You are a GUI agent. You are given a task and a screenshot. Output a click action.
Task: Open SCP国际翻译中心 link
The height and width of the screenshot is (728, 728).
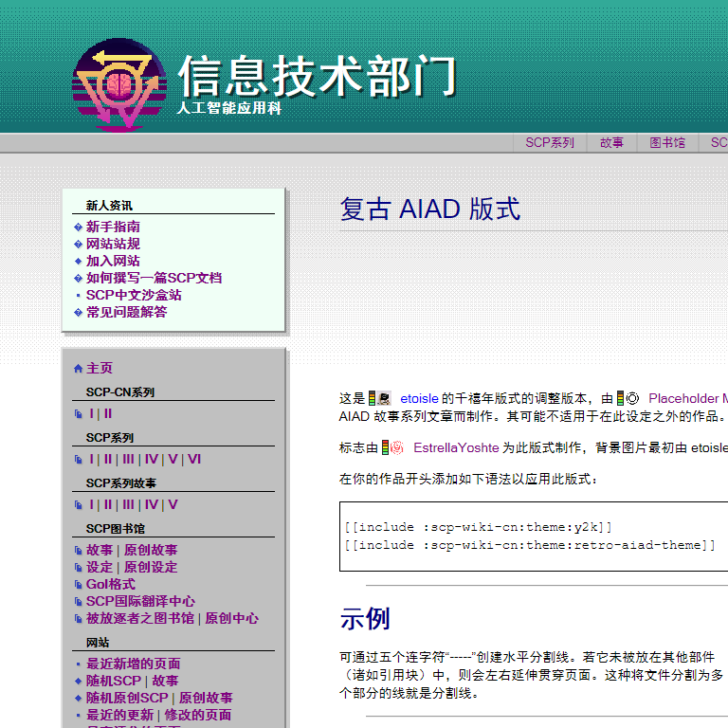140,601
